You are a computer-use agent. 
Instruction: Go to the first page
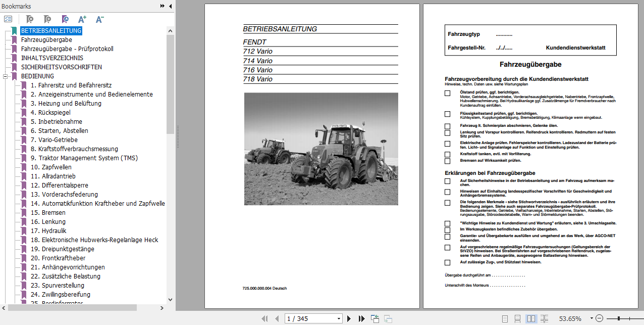(264, 318)
